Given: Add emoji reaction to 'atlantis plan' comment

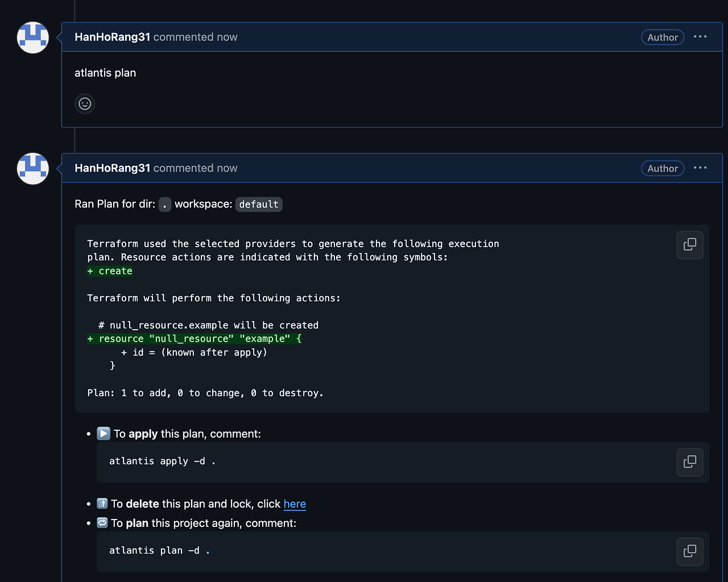Looking at the screenshot, I should (x=85, y=103).
